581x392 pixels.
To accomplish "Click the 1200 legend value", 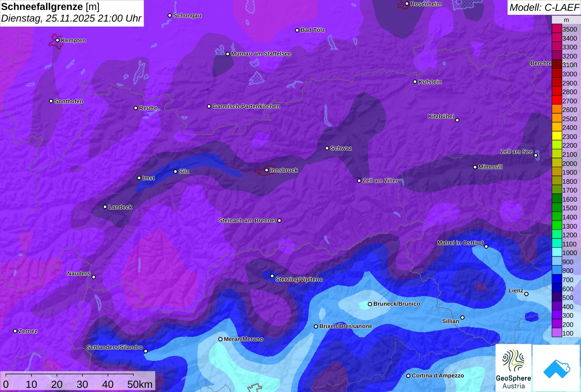I will pyautogui.click(x=570, y=235).
